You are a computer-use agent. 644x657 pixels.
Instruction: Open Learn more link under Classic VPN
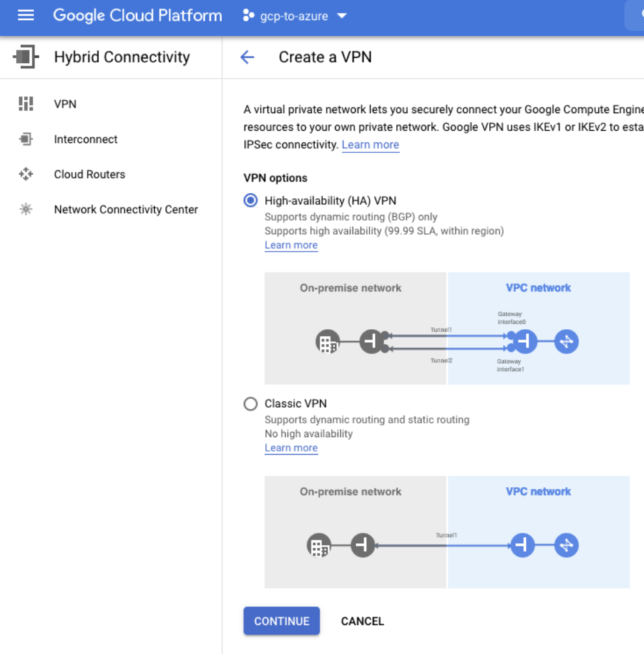click(291, 448)
